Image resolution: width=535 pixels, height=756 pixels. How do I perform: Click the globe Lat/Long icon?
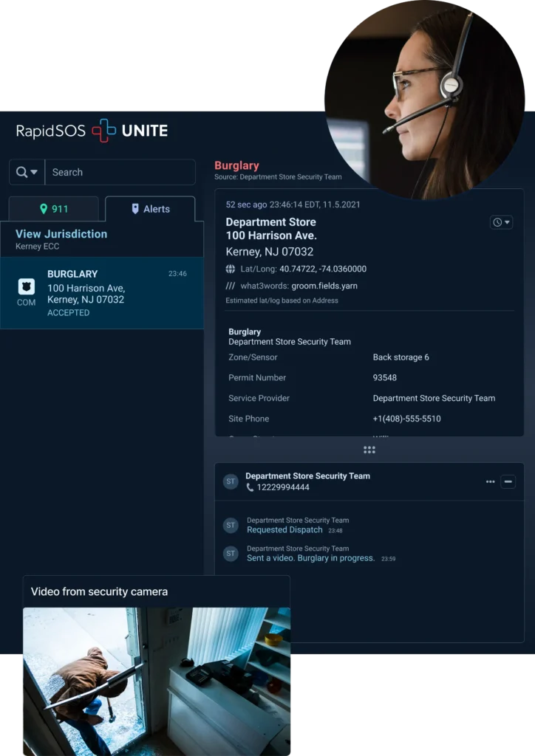point(231,269)
